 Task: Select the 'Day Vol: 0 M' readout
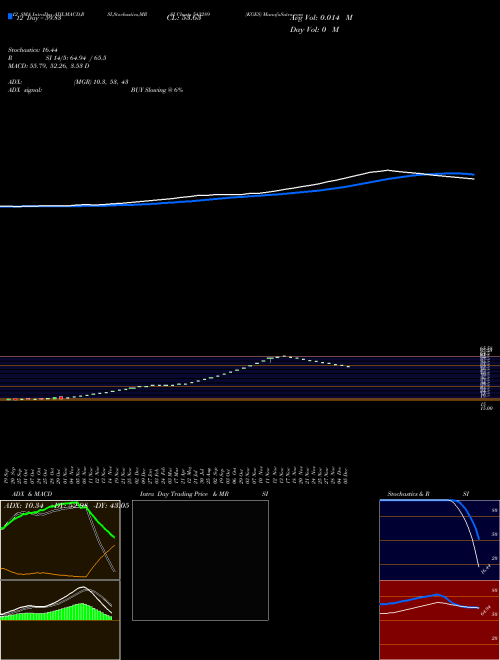pos(314,30)
